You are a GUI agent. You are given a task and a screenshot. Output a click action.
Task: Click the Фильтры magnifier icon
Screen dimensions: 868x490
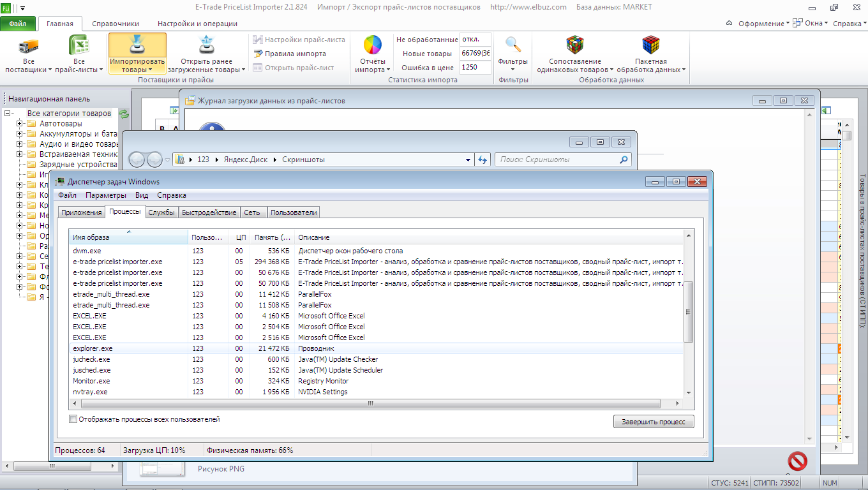[x=513, y=44]
